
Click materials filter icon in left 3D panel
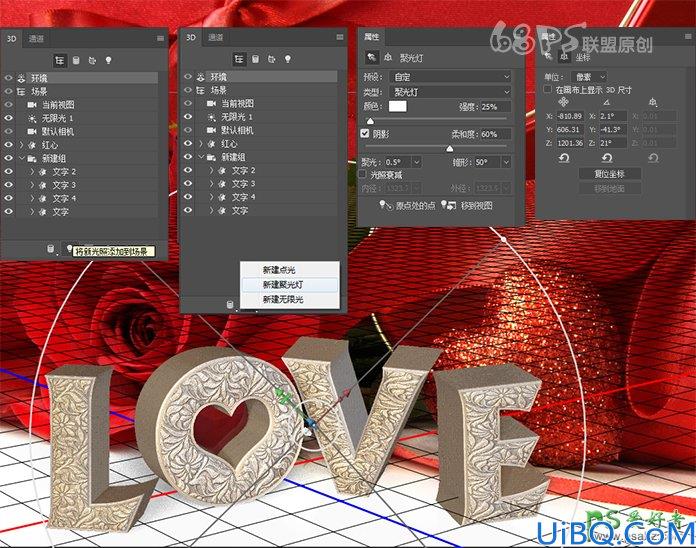[92, 60]
